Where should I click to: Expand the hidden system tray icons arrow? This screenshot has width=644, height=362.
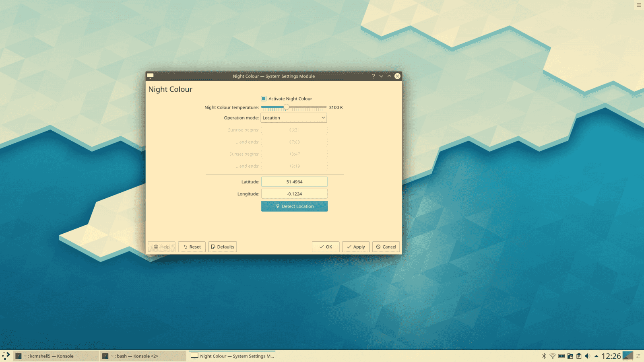596,356
